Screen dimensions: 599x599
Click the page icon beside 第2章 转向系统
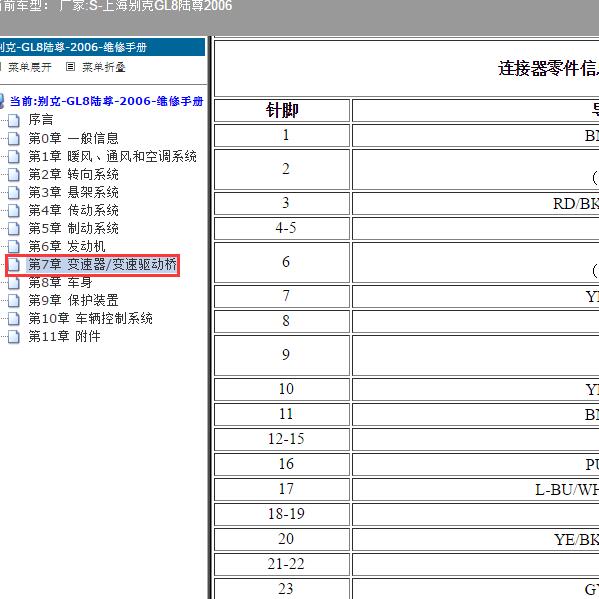[x=14, y=175]
